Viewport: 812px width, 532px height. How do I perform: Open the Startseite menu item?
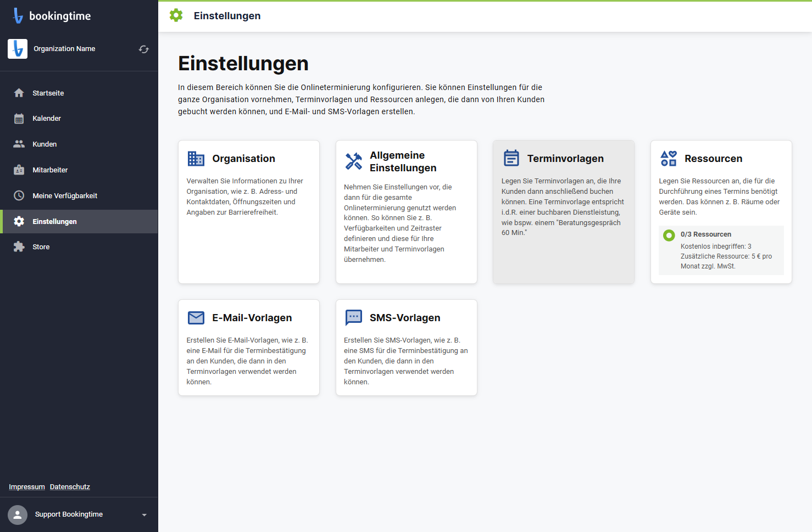(x=79, y=93)
